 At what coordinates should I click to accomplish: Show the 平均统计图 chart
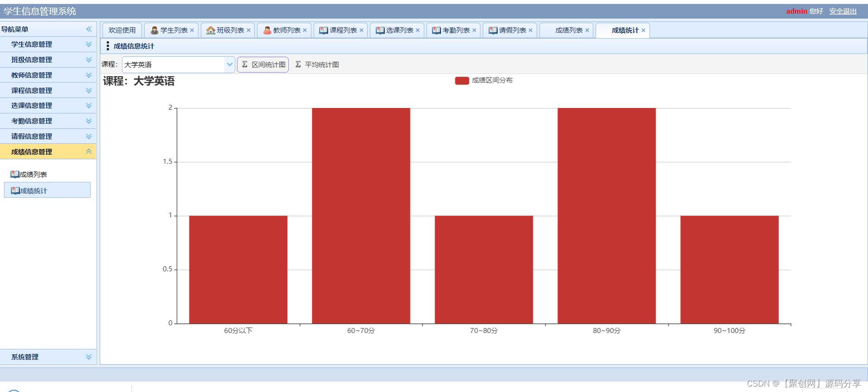(317, 64)
